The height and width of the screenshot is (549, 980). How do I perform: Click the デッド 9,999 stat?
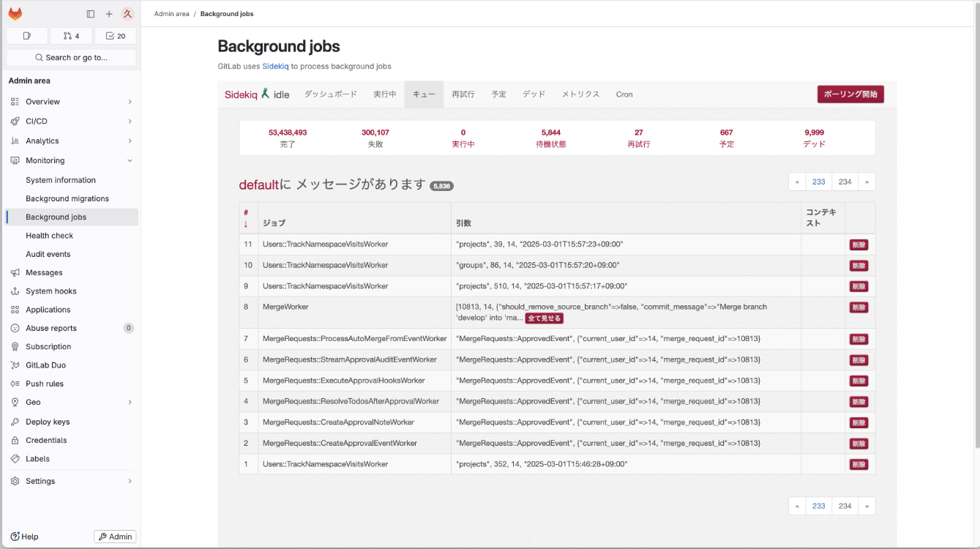(814, 138)
